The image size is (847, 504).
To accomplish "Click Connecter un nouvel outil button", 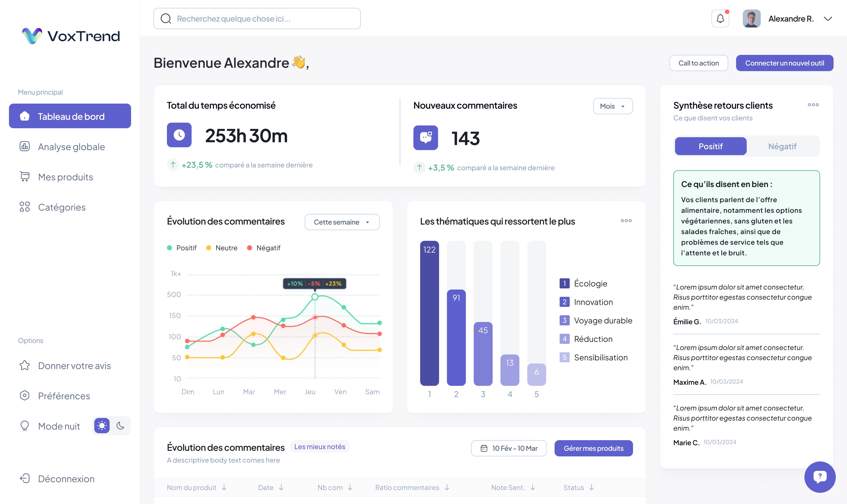I will pos(784,63).
